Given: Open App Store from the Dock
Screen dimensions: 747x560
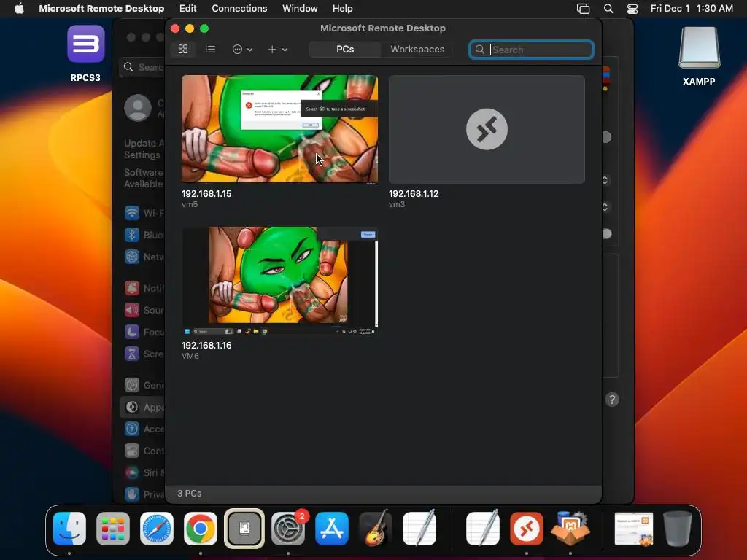Looking at the screenshot, I should [x=332, y=529].
